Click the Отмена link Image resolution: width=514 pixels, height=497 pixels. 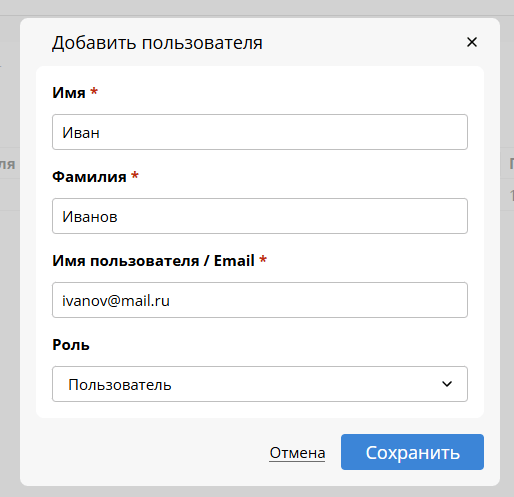click(x=297, y=453)
